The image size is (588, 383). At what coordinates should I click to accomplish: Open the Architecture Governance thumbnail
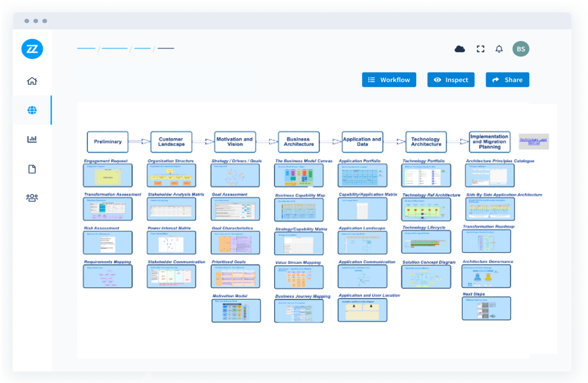pos(486,276)
